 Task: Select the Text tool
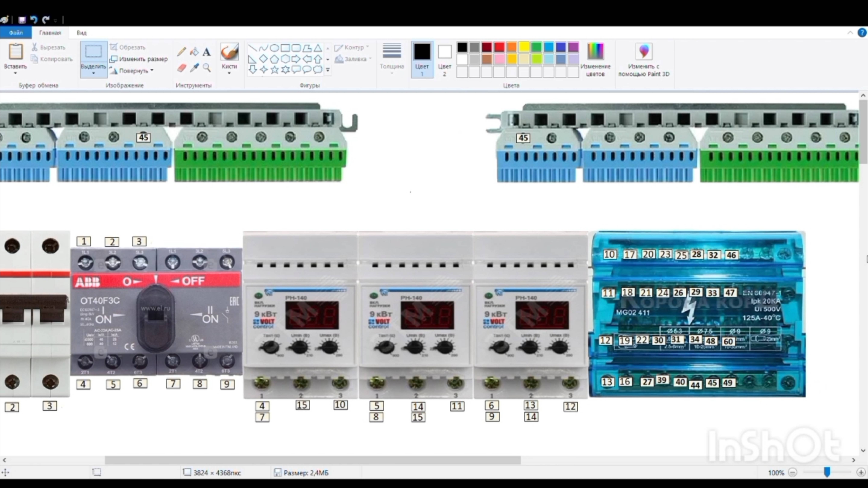click(207, 52)
